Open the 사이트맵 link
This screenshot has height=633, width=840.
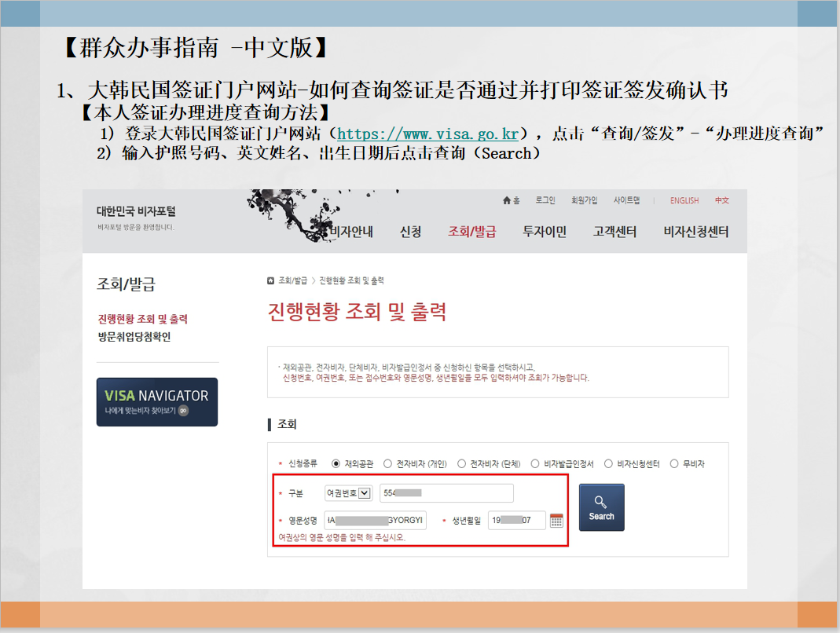(x=626, y=200)
